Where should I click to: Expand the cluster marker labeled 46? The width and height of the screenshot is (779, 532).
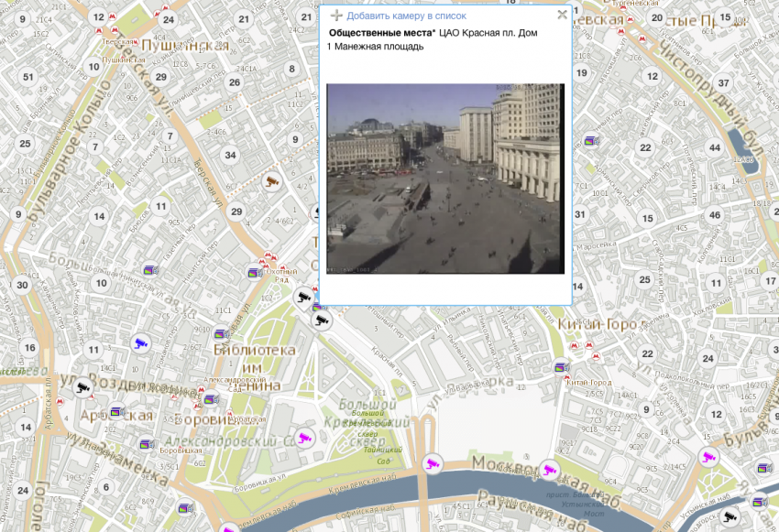715,215
